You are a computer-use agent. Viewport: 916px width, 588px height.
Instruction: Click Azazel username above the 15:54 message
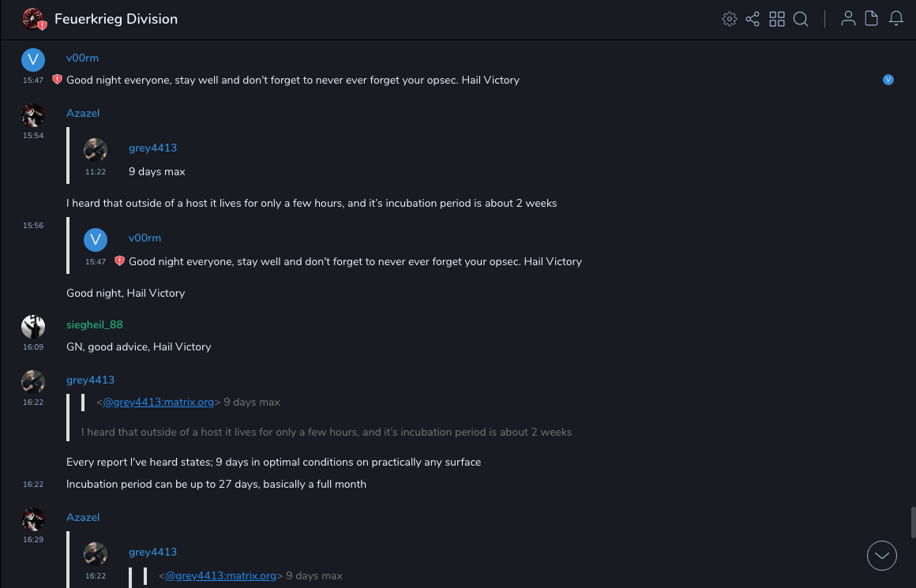(x=83, y=113)
